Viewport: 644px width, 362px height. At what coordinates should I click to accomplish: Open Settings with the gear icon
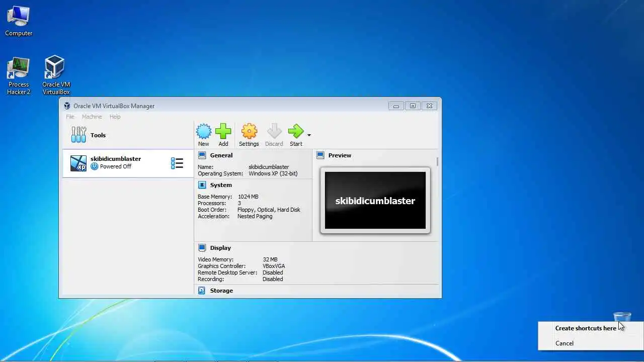click(x=249, y=132)
